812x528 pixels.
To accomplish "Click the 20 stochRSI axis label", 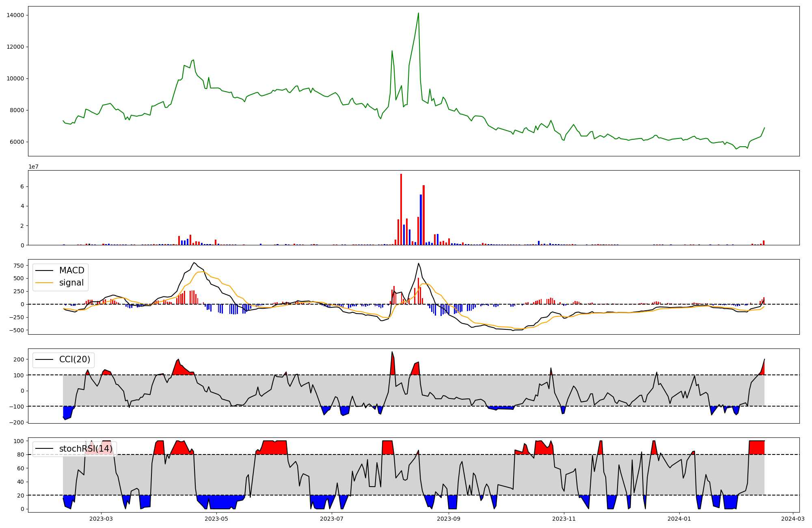I will (x=21, y=496).
